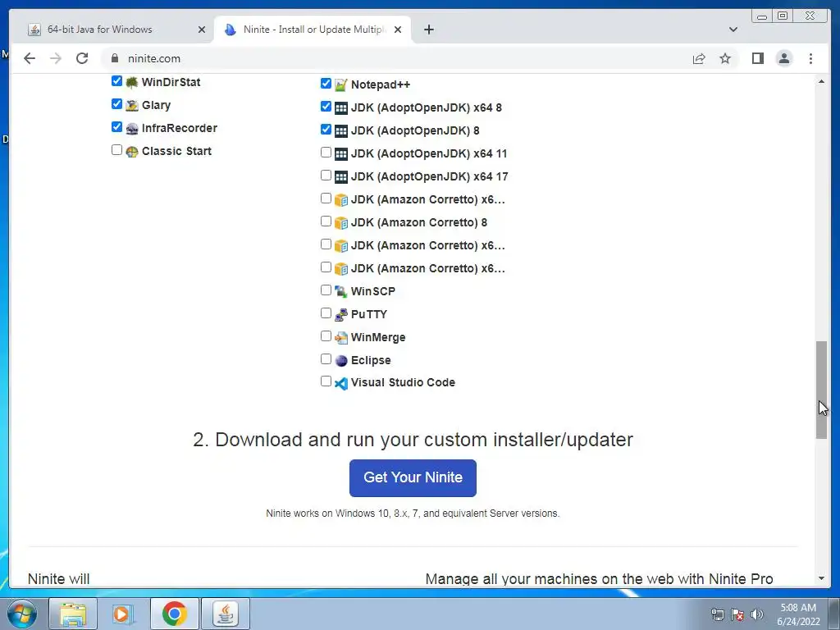Check the Eclipse checkbox

(326, 359)
